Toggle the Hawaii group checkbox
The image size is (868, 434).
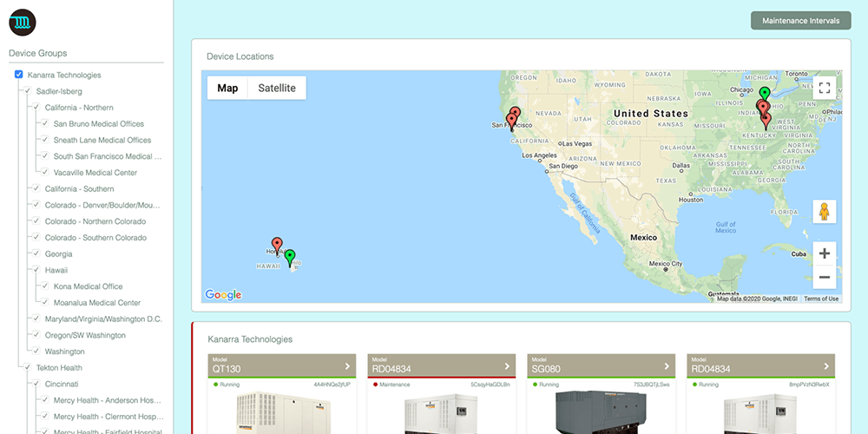click(x=36, y=270)
